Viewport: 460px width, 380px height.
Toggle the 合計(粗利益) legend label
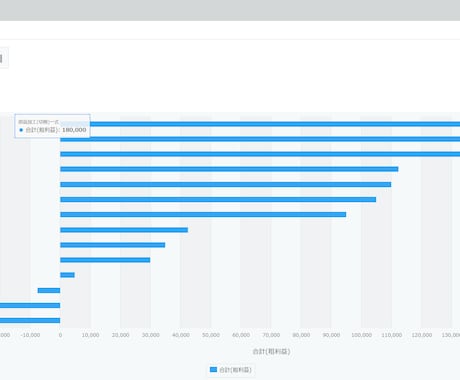pos(235,370)
